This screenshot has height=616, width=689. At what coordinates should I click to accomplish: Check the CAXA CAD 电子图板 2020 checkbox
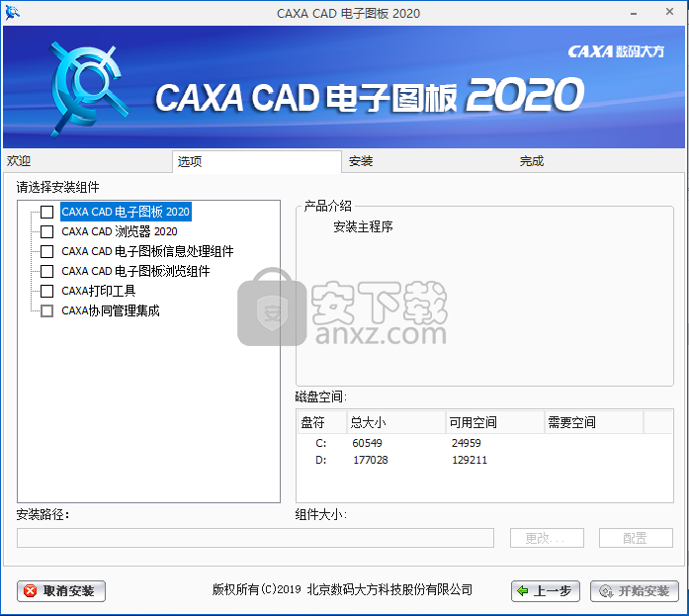47,212
